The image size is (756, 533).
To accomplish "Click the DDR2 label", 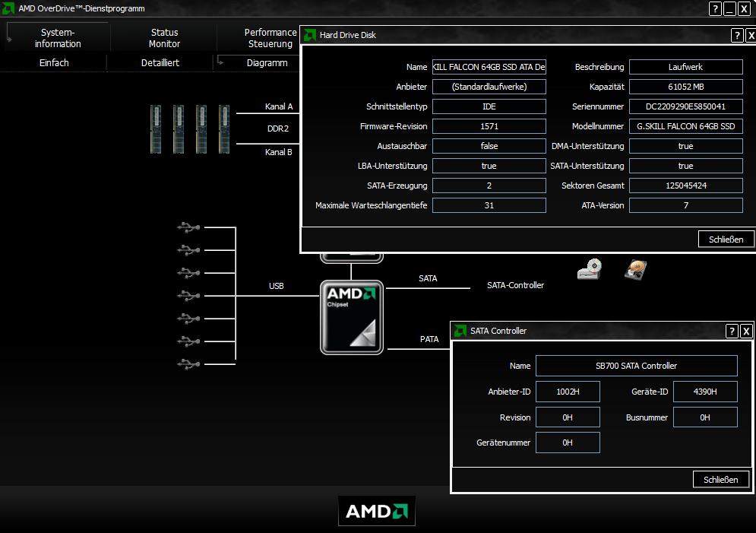I will [x=278, y=128].
